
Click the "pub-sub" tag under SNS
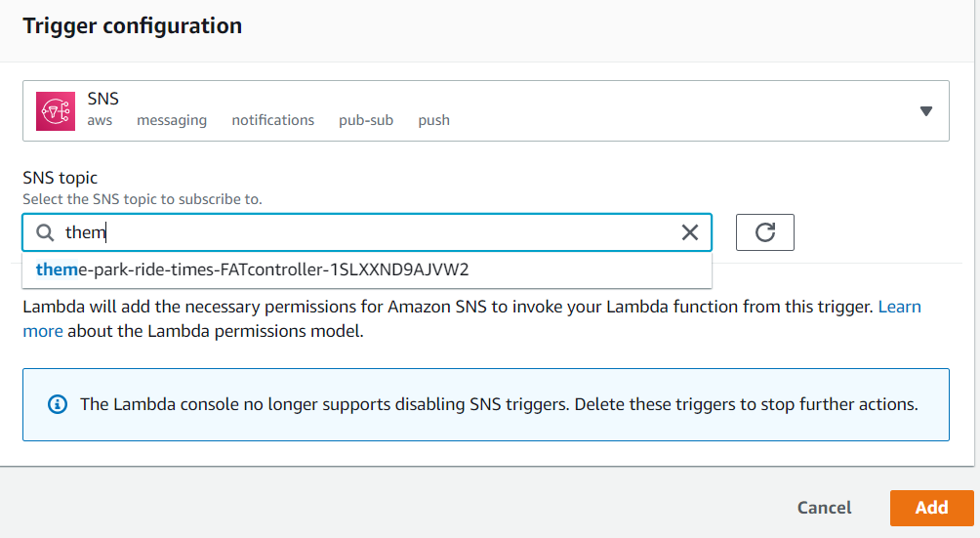[366, 120]
